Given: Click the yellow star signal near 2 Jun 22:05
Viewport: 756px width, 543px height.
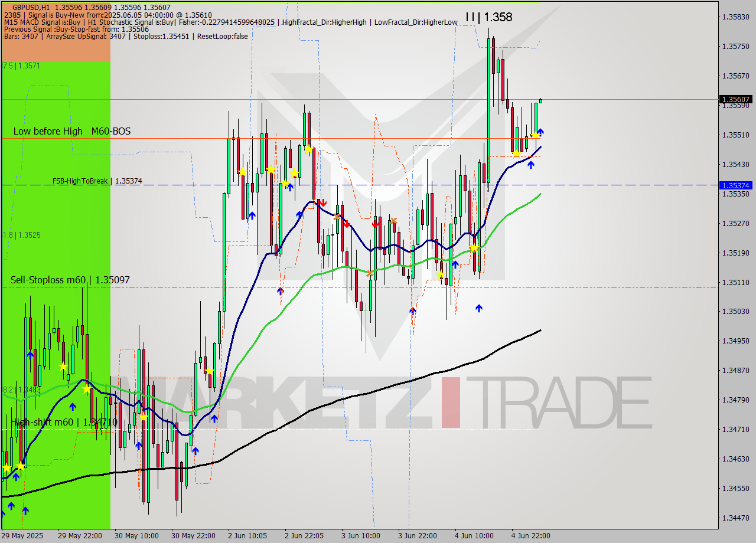Looking at the screenshot, I should (x=309, y=151).
